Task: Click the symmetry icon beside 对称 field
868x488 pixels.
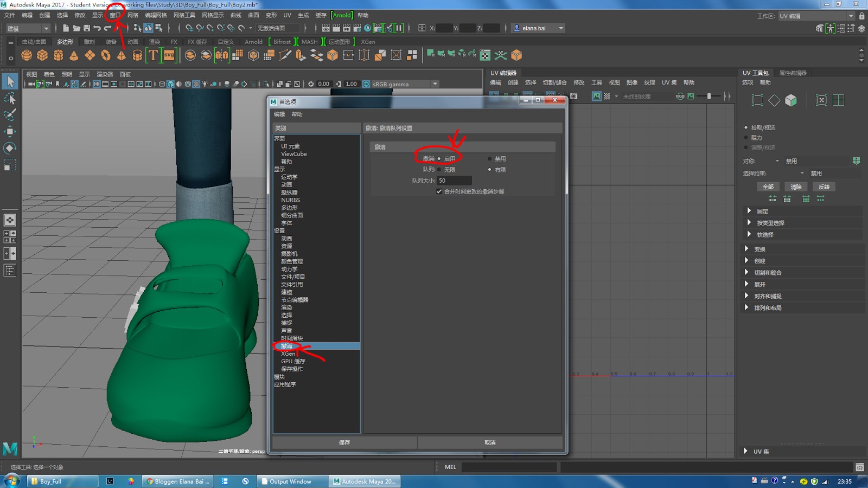Action: point(856,161)
